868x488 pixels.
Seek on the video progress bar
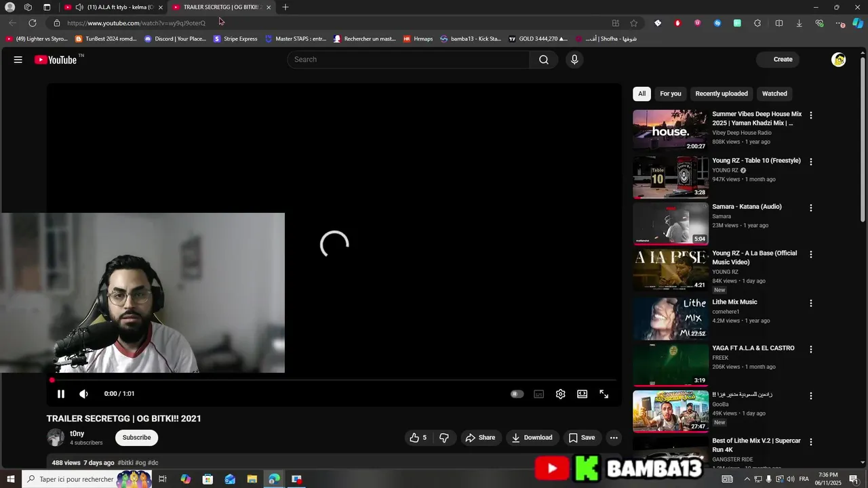pyautogui.click(x=334, y=380)
